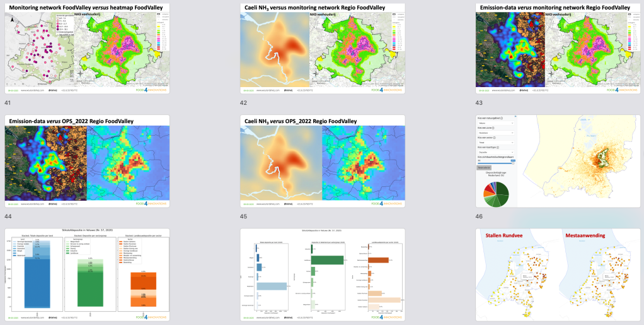Select the stacked bar chart Veluwe slide
The width and height of the screenshot is (644, 325).
(86, 274)
